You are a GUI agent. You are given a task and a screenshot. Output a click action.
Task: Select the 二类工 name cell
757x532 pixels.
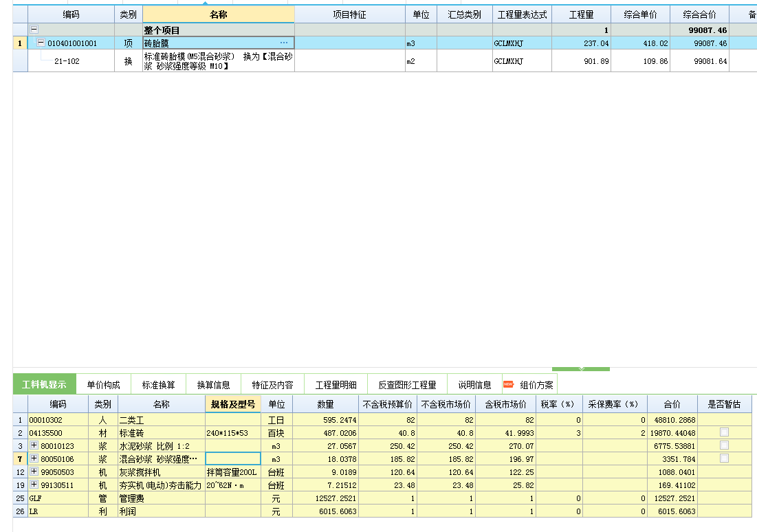click(x=162, y=419)
